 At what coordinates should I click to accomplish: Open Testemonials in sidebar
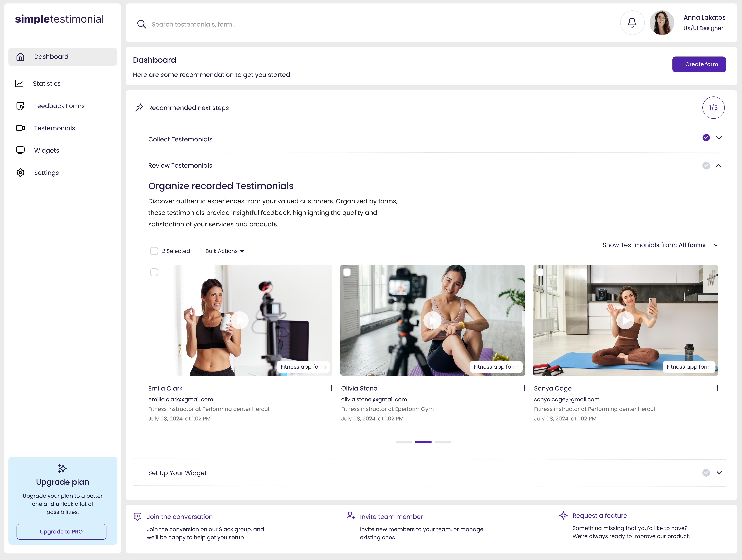tap(55, 128)
